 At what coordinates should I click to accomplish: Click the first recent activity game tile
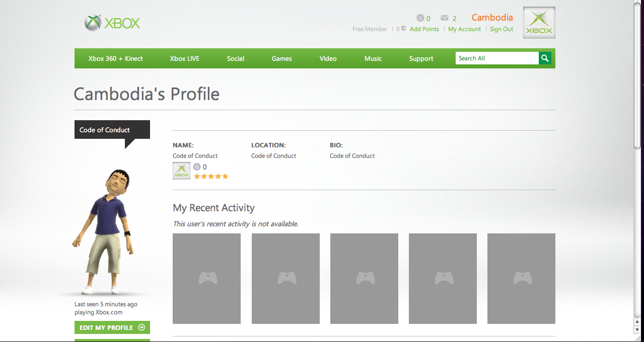206,279
